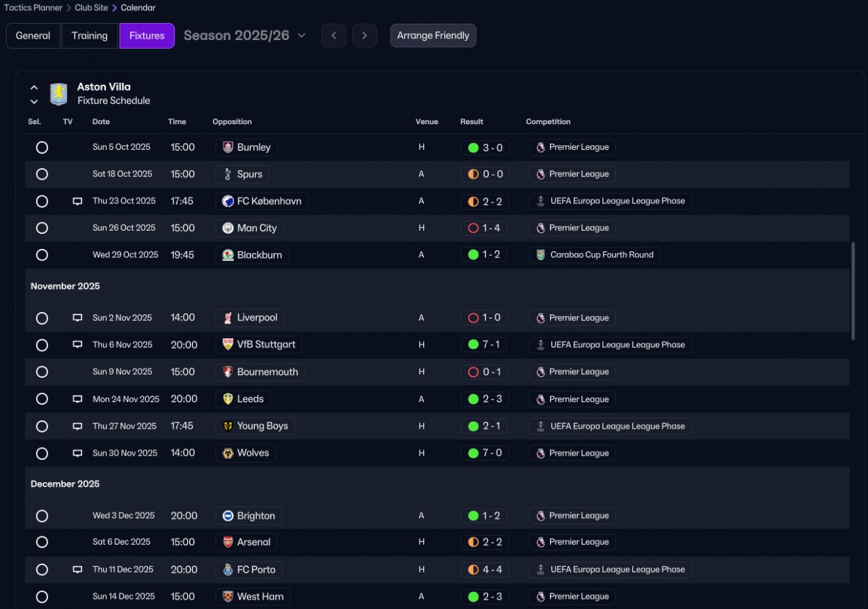
Task: Click the TV icon on the Liverpool fixture
Action: coord(77,317)
